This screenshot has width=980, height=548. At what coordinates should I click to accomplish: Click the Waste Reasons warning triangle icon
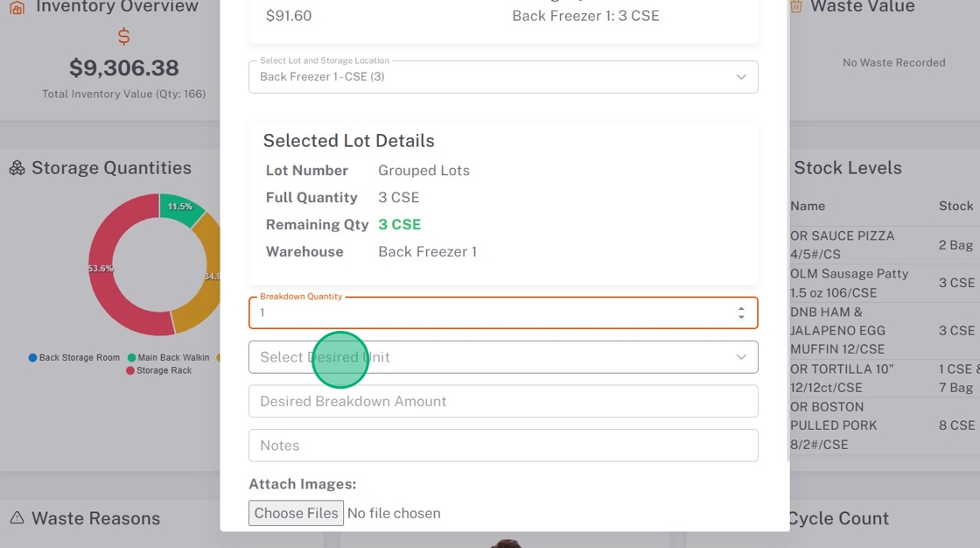[x=17, y=518]
